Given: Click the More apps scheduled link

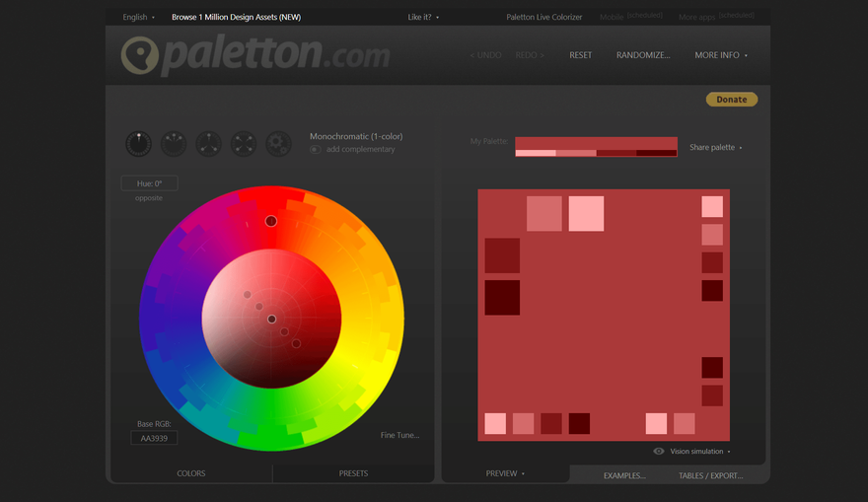Looking at the screenshot, I should pos(716,17).
